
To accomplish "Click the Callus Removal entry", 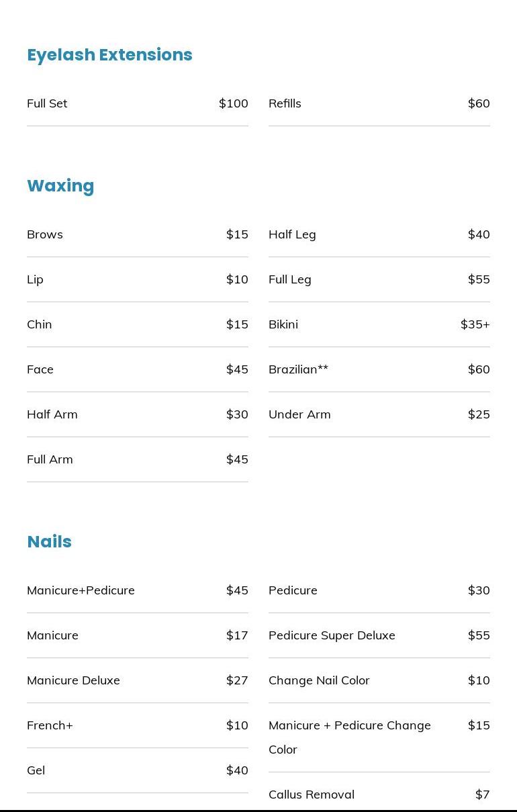I will 379,795.
